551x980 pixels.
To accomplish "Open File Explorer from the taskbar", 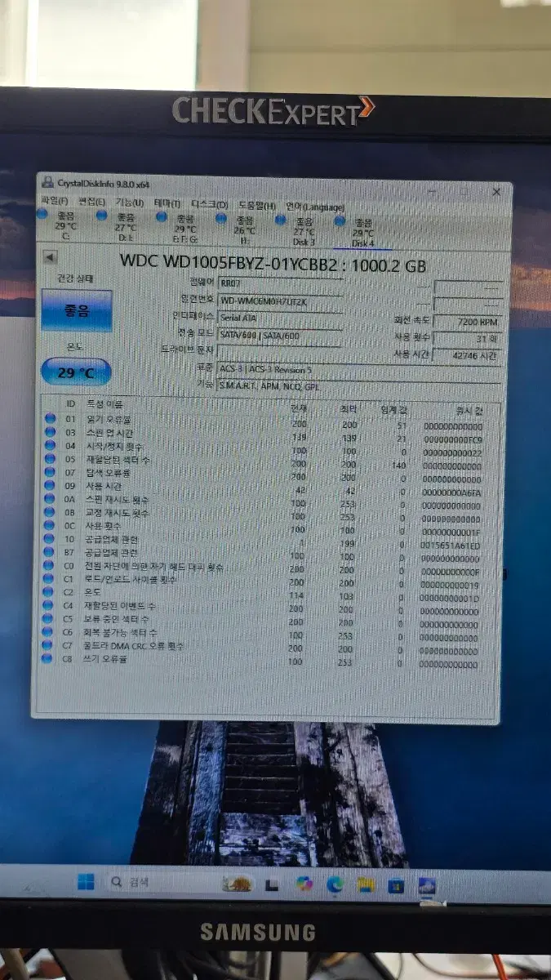I will (366, 885).
